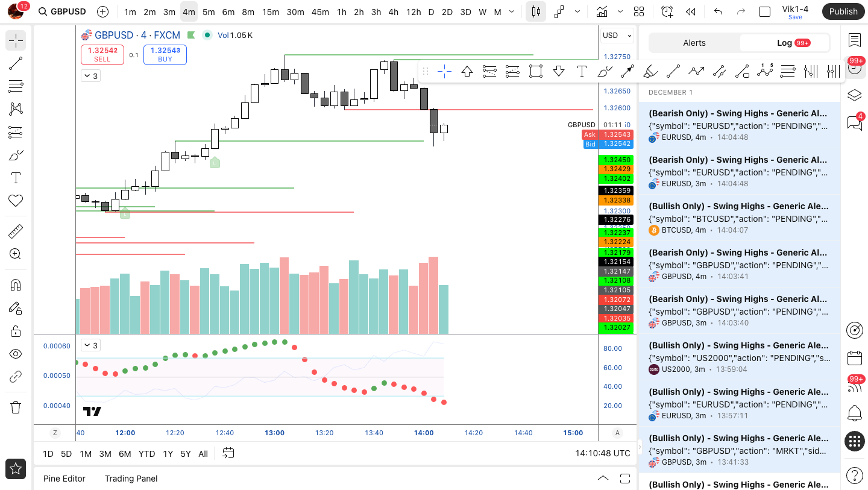Open the BTCUSD 4m log entry at 14:04:07
This screenshot has height=490, width=868.
click(x=739, y=218)
